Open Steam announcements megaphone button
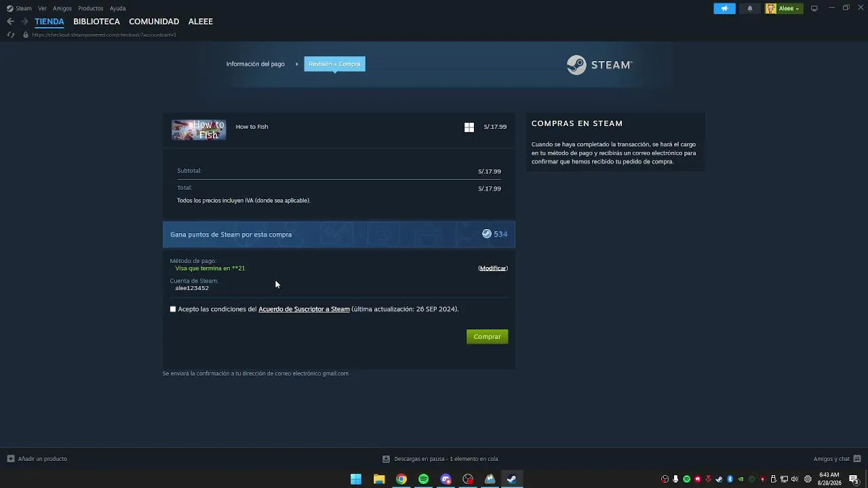 tap(724, 8)
